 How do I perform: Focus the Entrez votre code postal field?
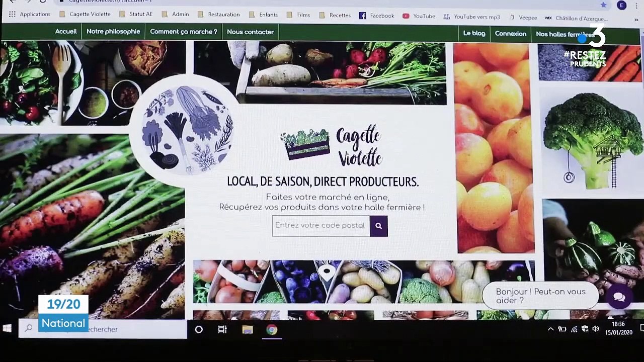pyautogui.click(x=321, y=226)
